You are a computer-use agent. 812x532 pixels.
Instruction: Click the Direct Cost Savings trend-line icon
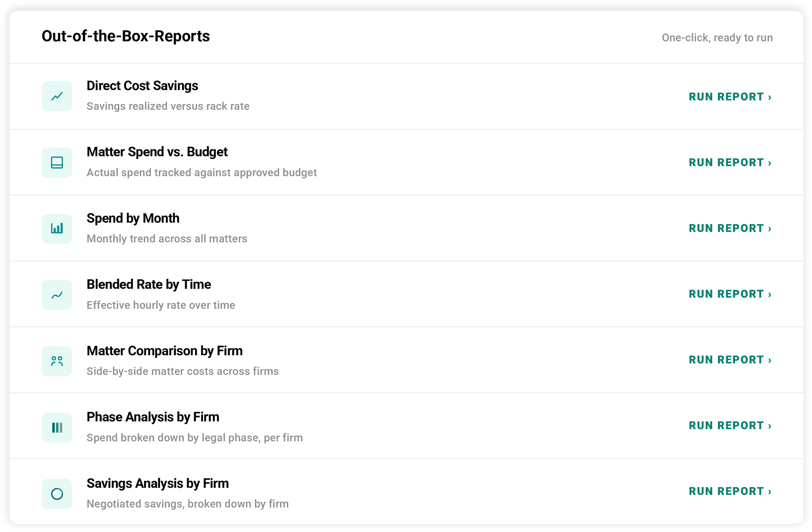(x=57, y=96)
